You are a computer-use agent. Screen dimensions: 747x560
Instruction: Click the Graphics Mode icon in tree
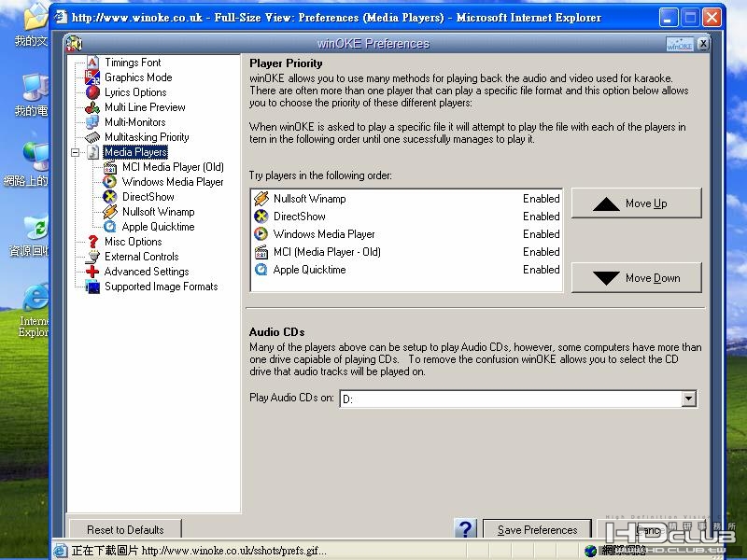point(92,77)
